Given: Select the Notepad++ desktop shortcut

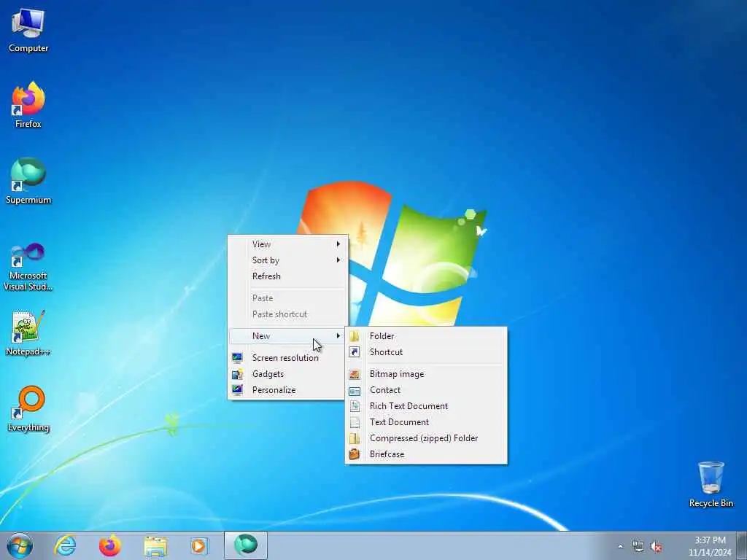Looking at the screenshot, I should tap(28, 332).
